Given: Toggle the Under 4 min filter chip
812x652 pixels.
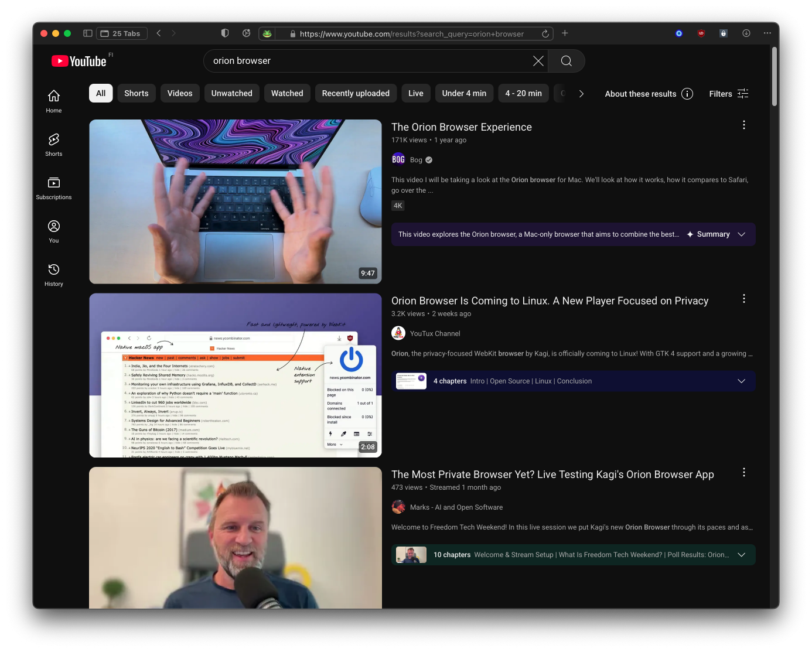Looking at the screenshot, I should [x=463, y=93].
